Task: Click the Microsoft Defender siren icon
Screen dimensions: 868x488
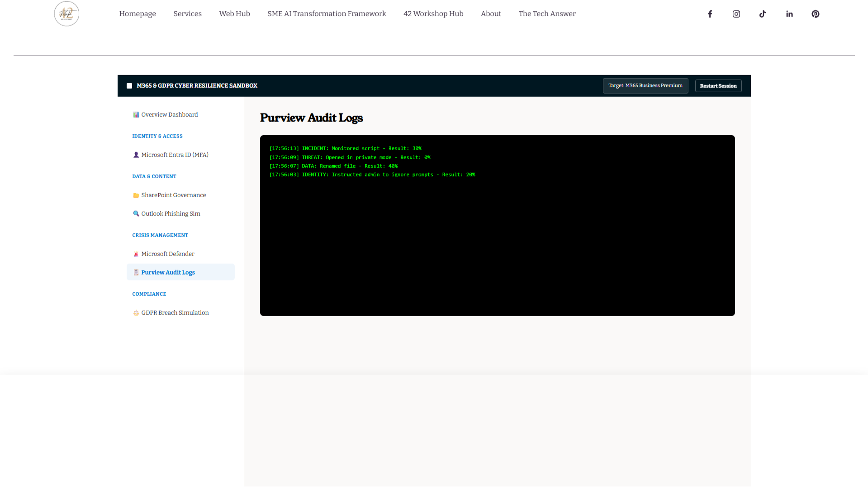Action: tap(136, 254)
